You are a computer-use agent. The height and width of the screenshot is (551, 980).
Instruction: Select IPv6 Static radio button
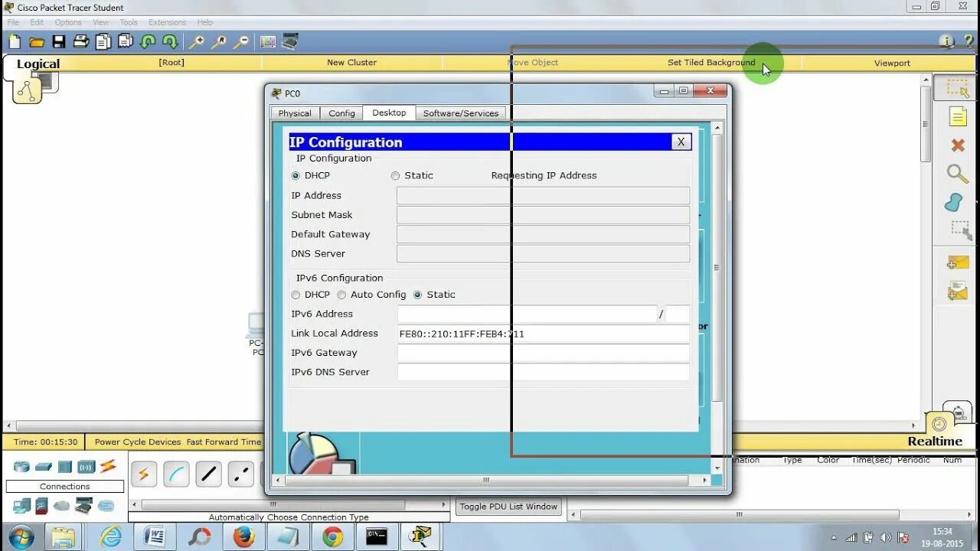pos(417,295)
